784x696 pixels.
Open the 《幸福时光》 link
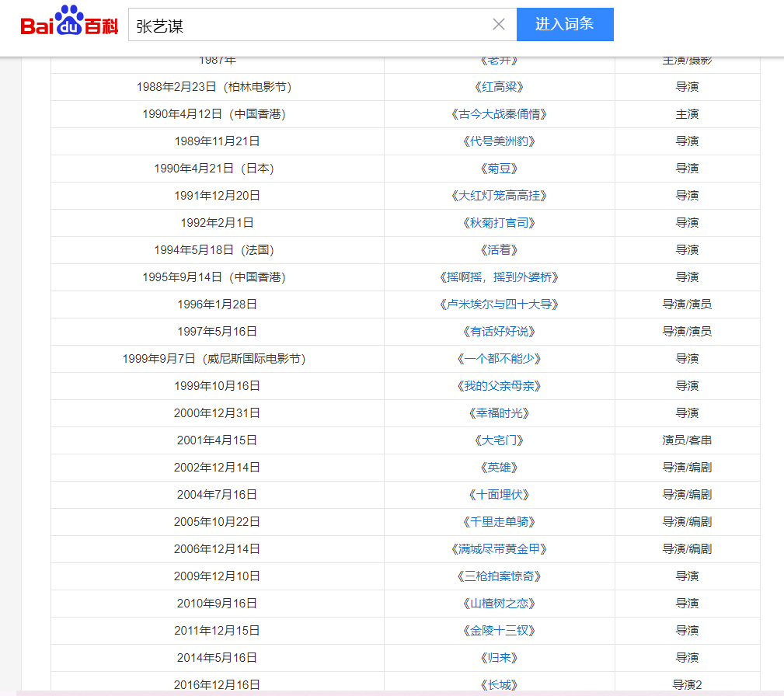(499, 413)
